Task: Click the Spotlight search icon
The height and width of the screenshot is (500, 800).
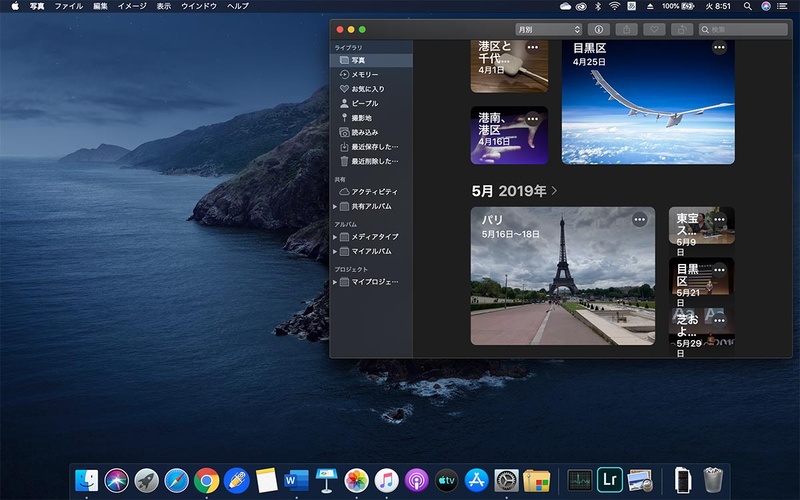Action: coord(747,6)
